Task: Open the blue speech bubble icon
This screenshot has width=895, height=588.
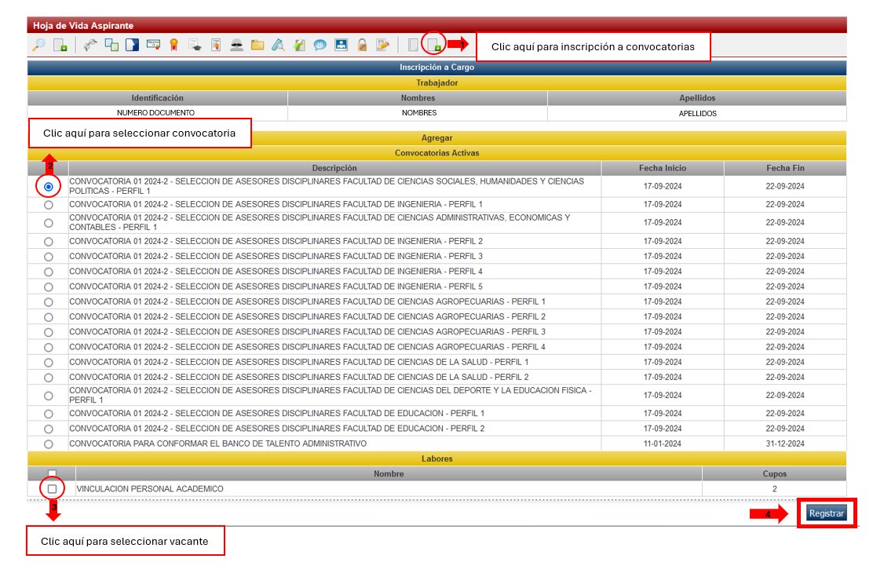Action: [x=320, y=45]
